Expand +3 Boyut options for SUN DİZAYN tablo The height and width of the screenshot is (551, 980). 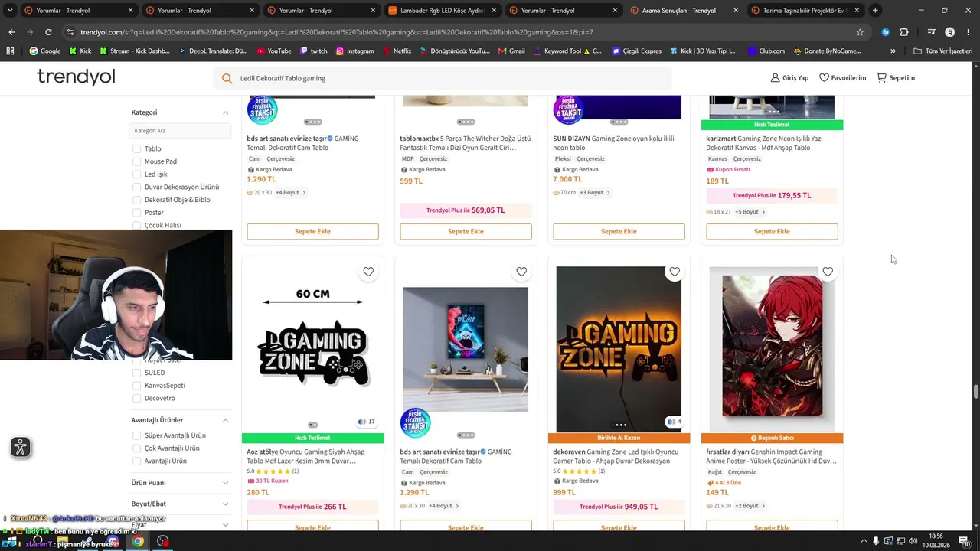pos(594,193)
